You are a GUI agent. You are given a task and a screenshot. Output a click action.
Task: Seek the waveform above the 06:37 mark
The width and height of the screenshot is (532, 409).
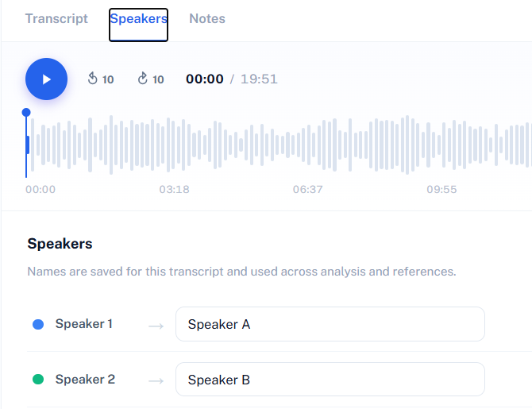[x=308, y=145]
